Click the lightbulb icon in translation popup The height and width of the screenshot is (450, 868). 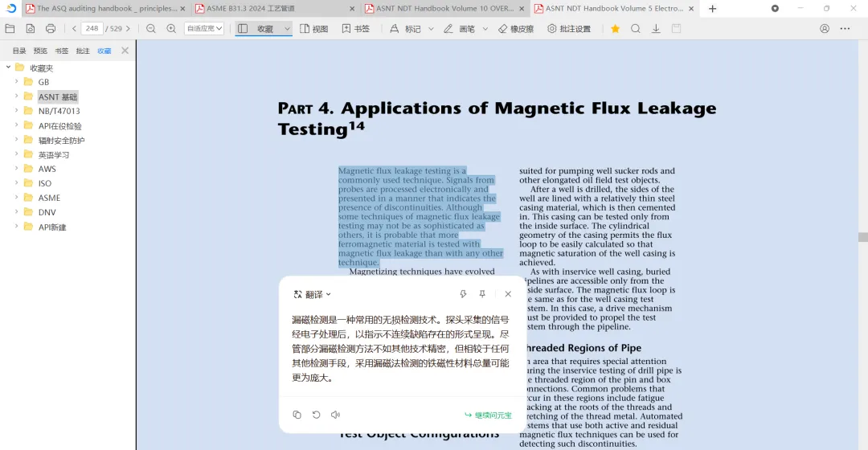pos(463,294)
